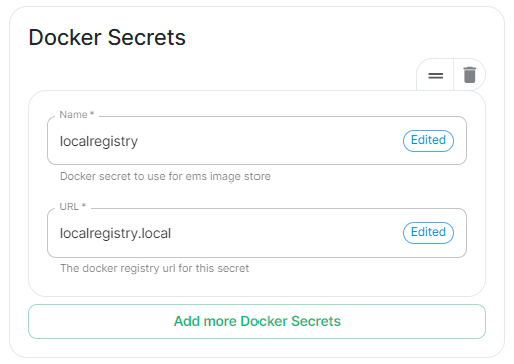The image size is (514, 364).
Task: Click the floating Name label
Action: 73,115
